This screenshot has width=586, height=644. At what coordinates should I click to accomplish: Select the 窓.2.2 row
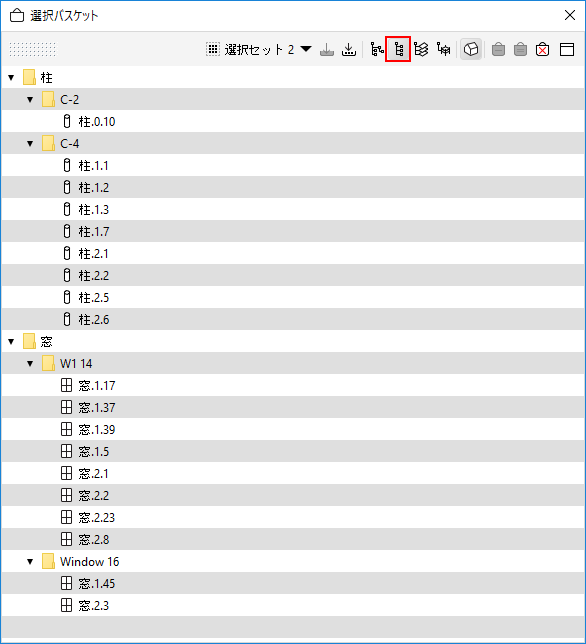(293, 495)
